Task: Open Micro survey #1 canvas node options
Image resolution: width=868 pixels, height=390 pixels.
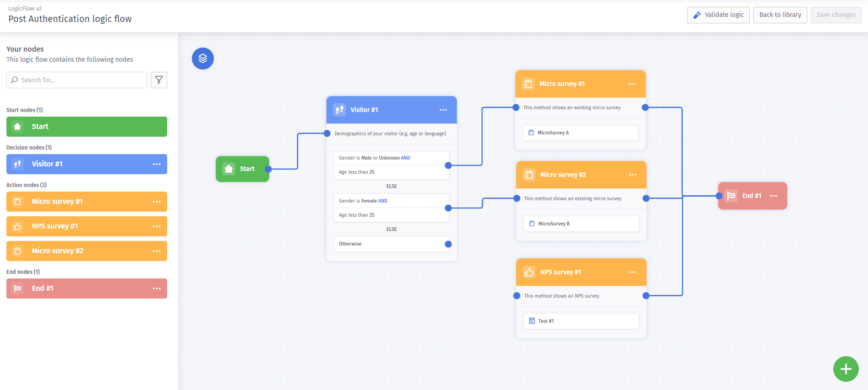Action: click(632, 84)
